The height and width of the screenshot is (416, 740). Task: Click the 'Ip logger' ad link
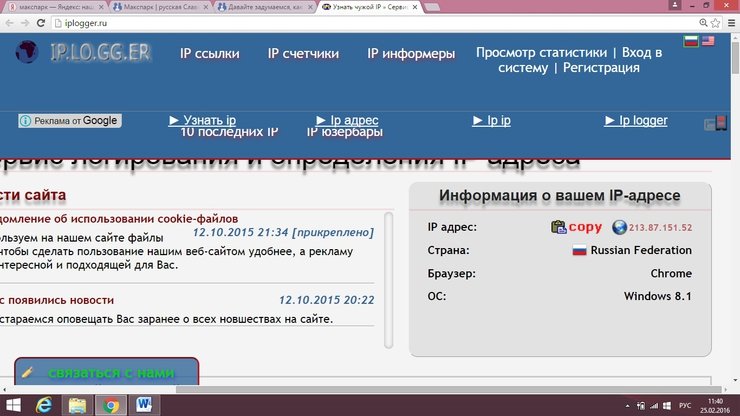tap(636, 120)
